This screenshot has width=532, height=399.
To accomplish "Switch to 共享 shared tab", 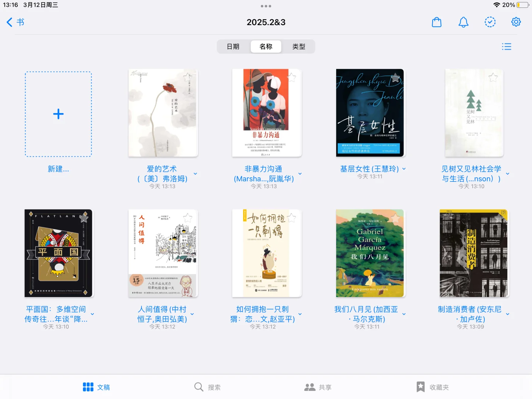I will click(318, 387).
